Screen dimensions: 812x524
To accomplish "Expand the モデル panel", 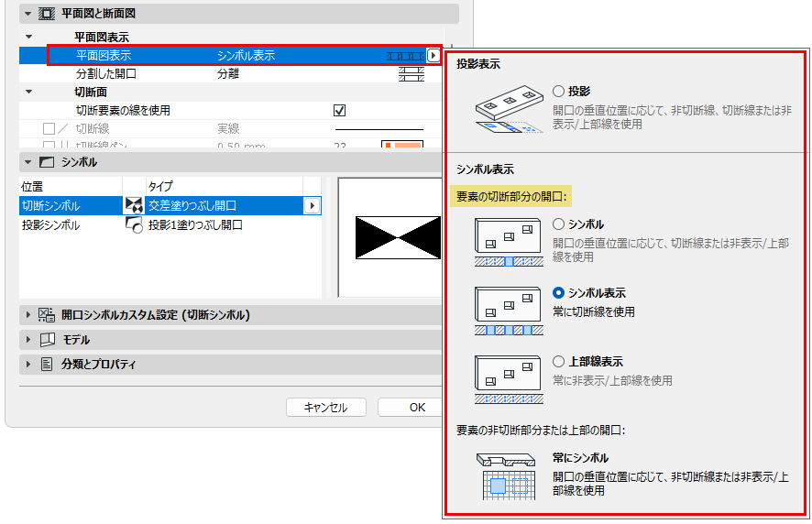I will pos(28,340).
